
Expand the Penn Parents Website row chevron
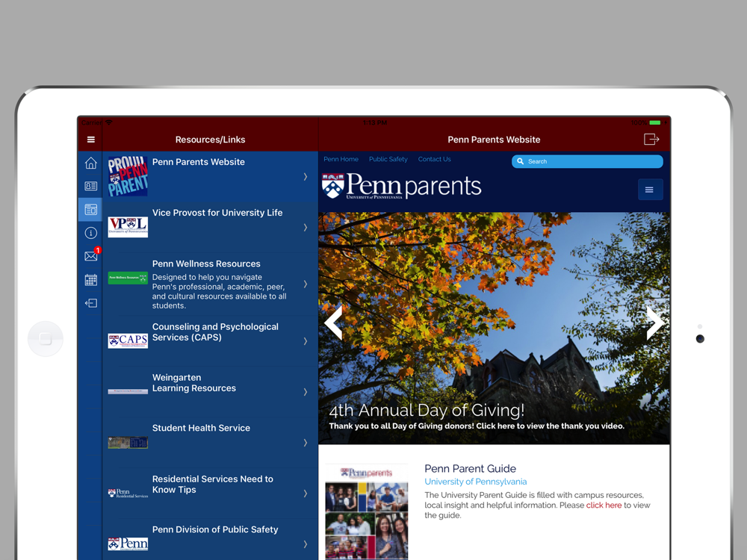[x=306, y=177]
